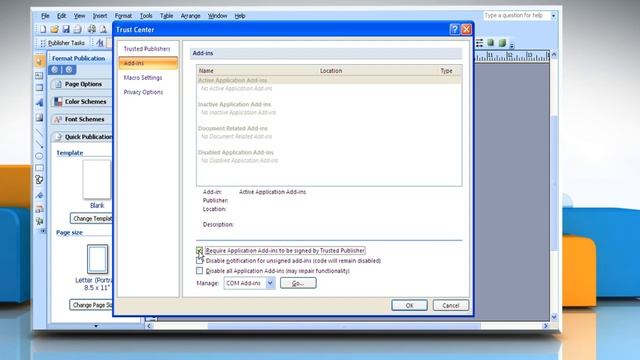Click OK in Trust Center dialog
This screenshot has width=640, height=360.
(x=409, y=305)
